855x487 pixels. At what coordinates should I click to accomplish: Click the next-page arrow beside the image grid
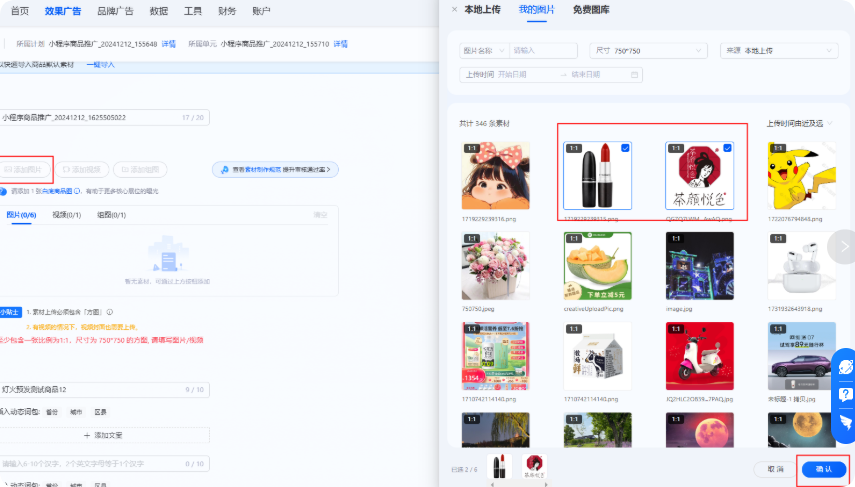coord(844,247)
